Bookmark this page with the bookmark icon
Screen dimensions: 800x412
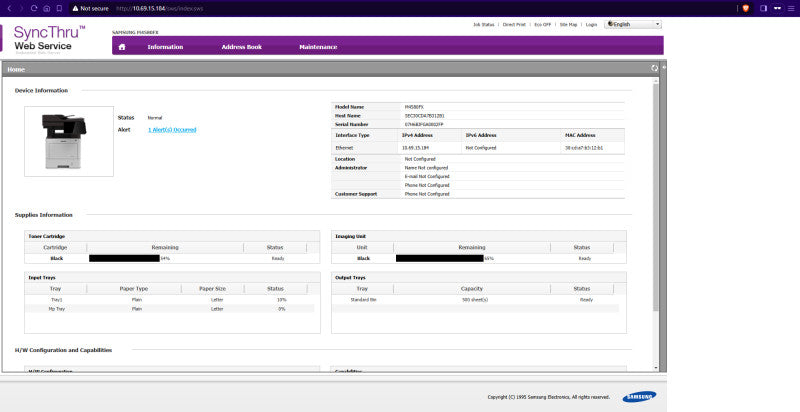coord(59,8)
